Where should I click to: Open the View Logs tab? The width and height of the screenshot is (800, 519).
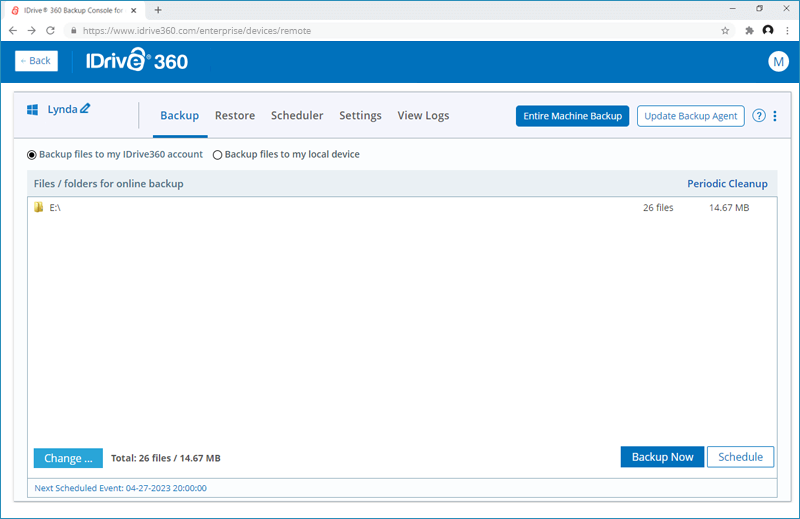pyautogui.click(x=423, y=116)
